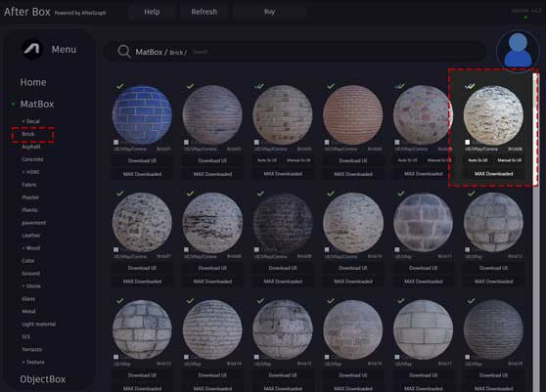The width and height of the screenshot is (546, 392).
Task: Click the vertical scrollbar at right edge
Action: [x=535, y=230]
